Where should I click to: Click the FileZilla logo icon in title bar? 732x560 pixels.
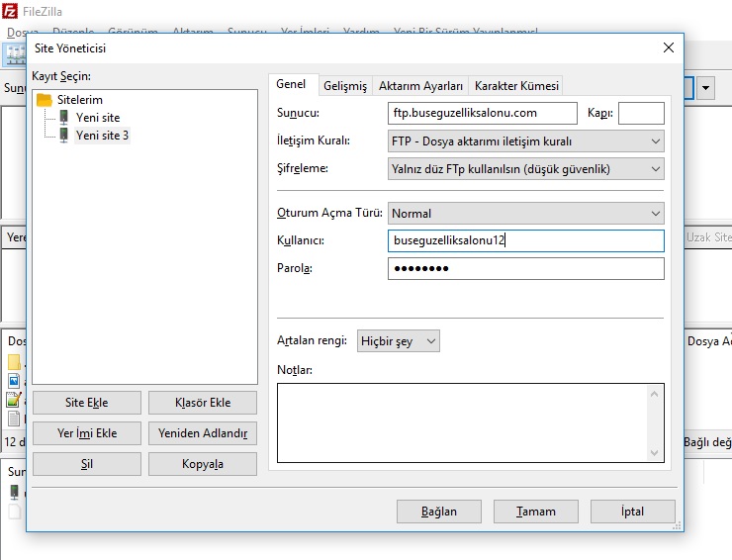[10, 11]
